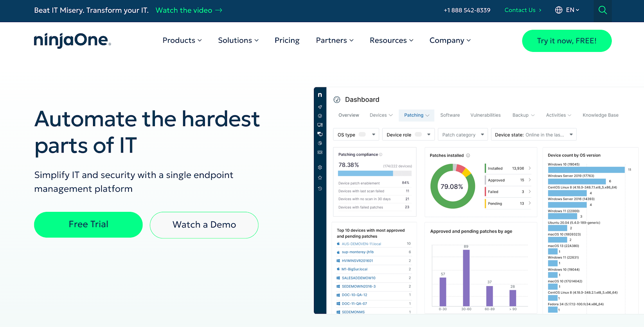The width and height of the screenshot is (644, 327).
Task: Click the Watch a Demo button
Action: (204, 225)
